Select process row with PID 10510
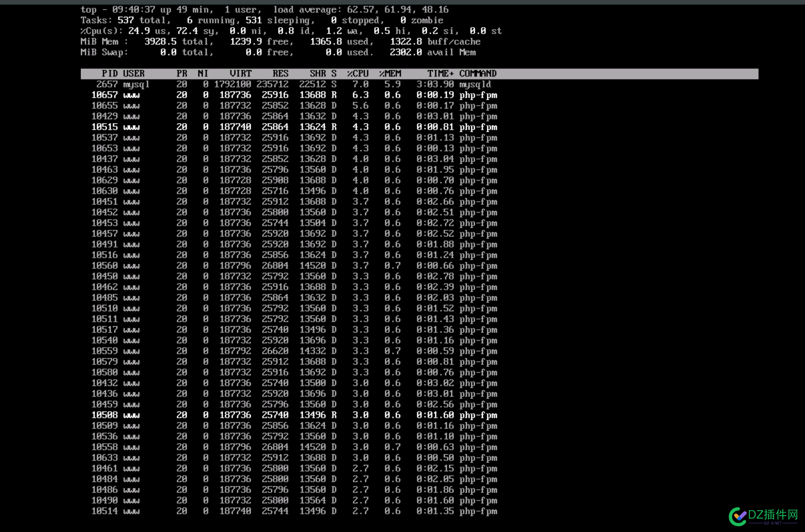 coord(293,308)
